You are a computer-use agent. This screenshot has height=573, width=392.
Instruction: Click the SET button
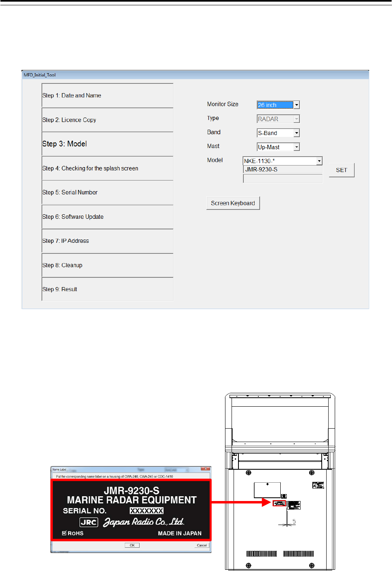[x=342, y=170]
